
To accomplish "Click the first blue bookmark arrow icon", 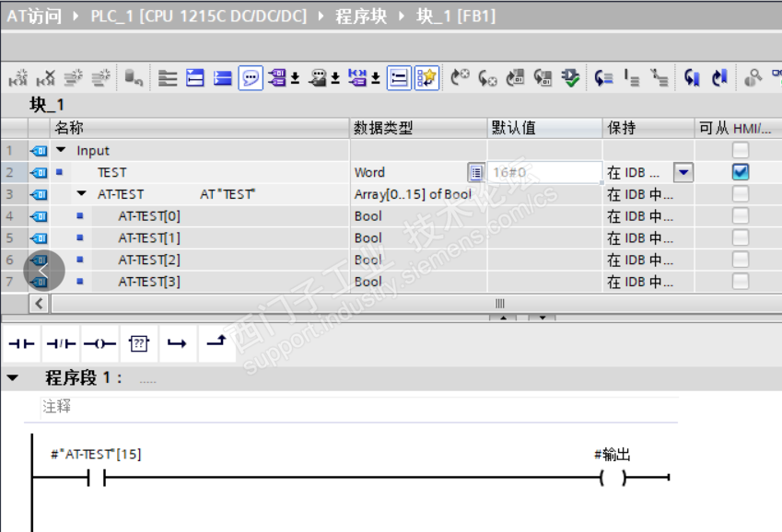I will [x=692, y=78].
